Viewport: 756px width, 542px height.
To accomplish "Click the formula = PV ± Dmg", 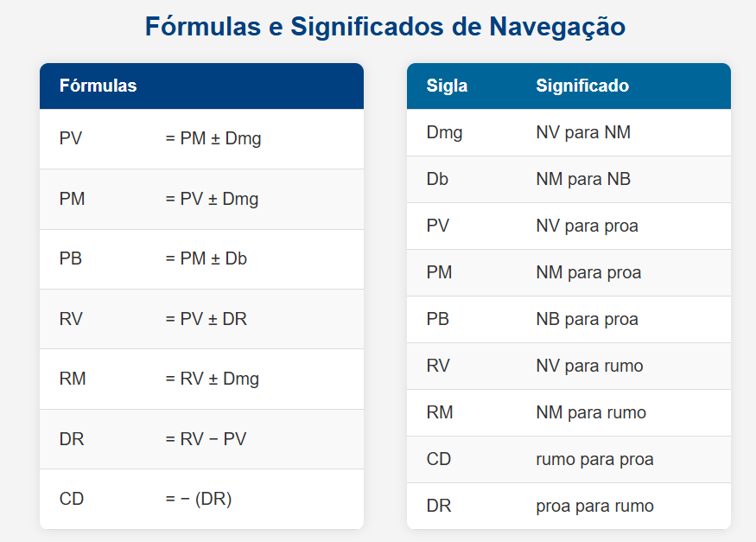I will [x=212, y=199].
